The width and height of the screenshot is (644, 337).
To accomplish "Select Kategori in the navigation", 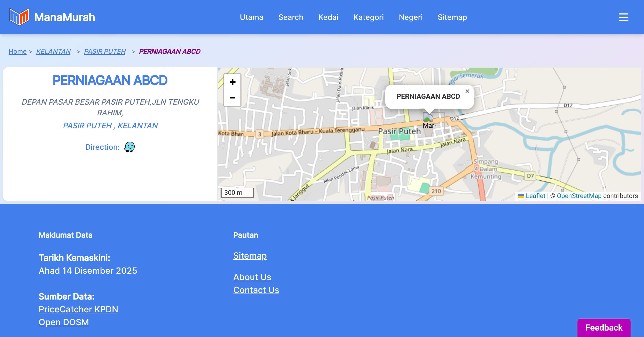I will click(368, 17).
